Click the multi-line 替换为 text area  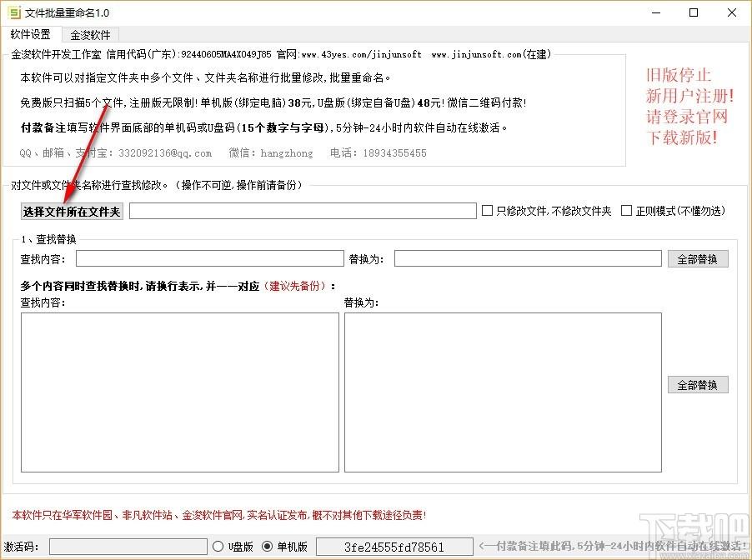tap(503, 392)
